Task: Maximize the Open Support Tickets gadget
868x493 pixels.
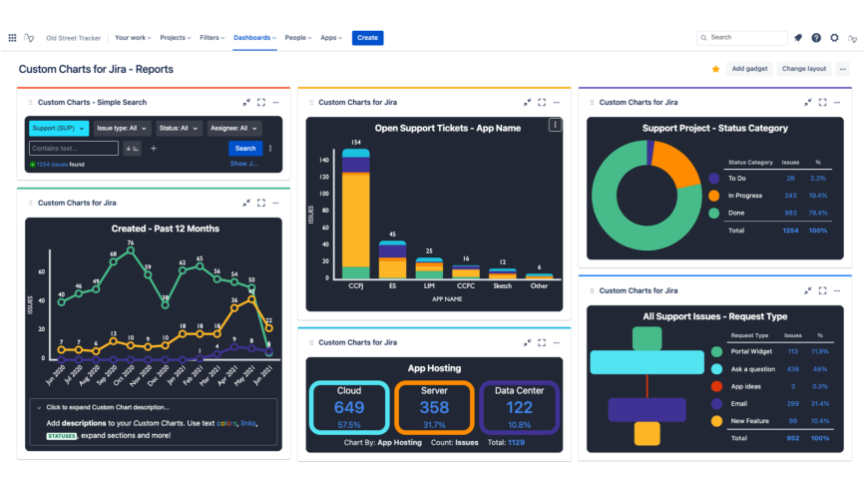Action: point(542,102)
